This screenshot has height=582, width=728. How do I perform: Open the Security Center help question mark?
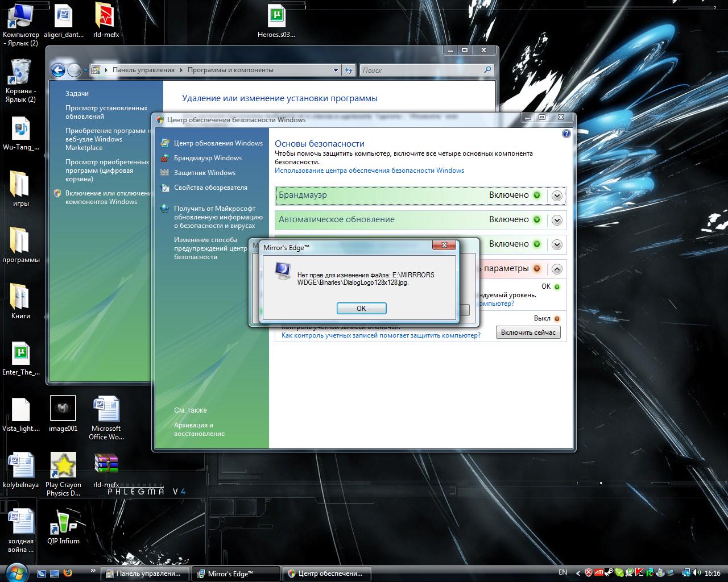pyautogui.click(x=566, y=134)
